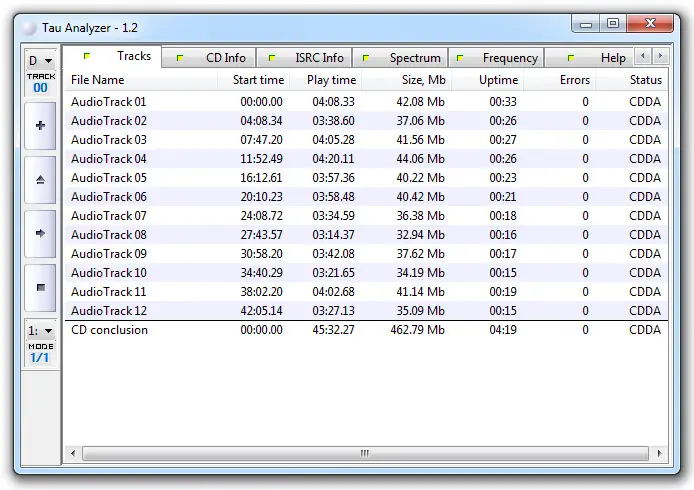The image size is (694, 490).
Task: Click the horizontal scrollbar thumb
Action: [365, 453]
